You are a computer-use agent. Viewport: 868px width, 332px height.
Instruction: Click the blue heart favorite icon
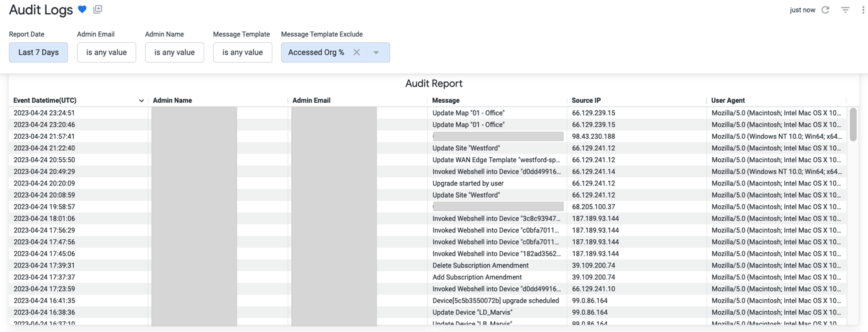point(82,10)
